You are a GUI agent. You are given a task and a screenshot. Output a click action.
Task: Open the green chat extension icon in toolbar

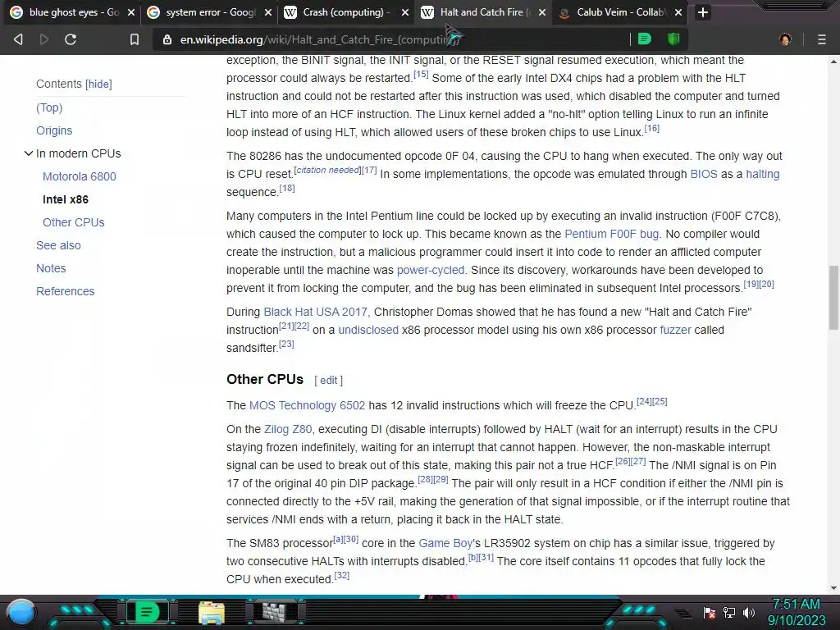645,39
